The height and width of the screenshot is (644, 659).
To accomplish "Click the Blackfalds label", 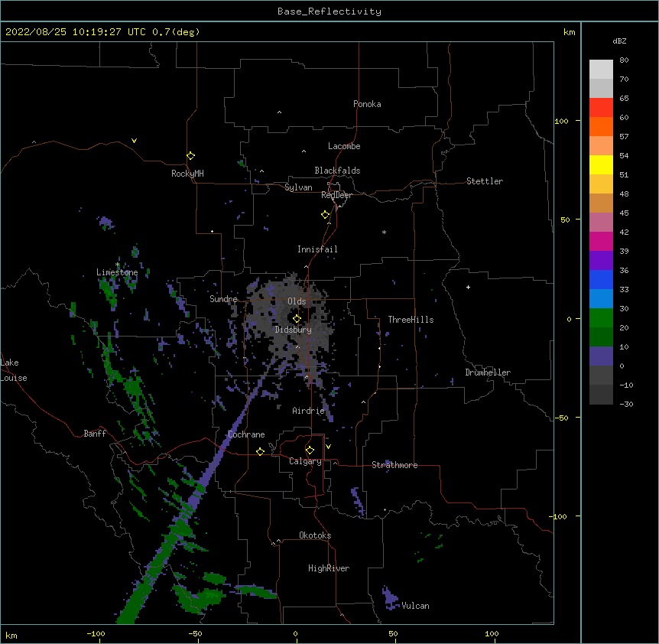I will [337, 171].
